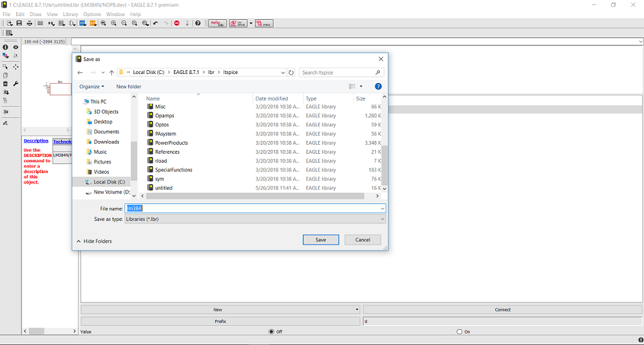Click the Print toolbar icon

coord(29,23)
